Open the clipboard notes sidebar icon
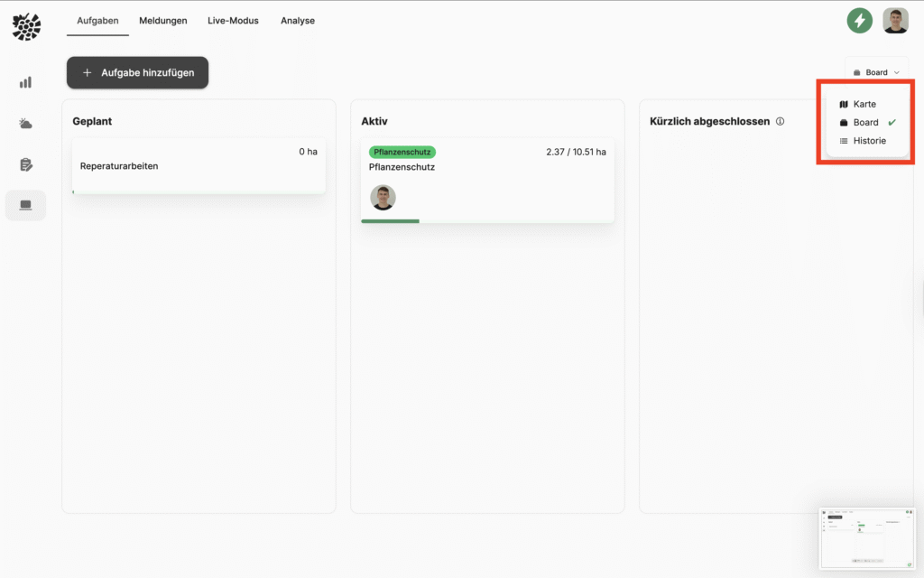This screenshot has height=578, width=924. coord(25,164)
